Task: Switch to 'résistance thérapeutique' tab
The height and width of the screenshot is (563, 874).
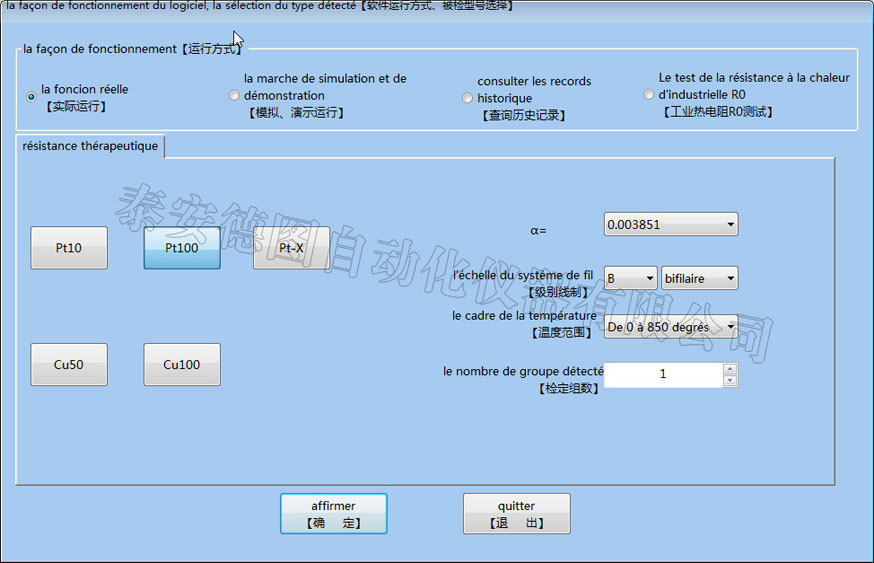Action: tap(90, 146)
